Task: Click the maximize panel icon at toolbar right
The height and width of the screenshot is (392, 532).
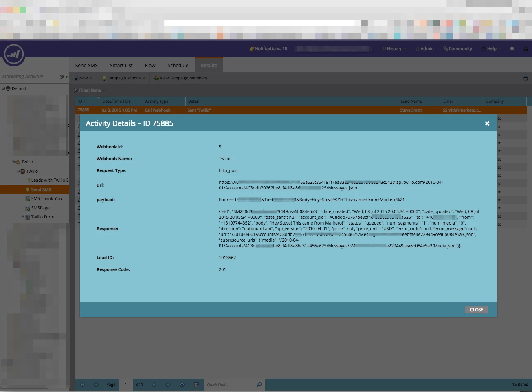Action: (525, 78)
